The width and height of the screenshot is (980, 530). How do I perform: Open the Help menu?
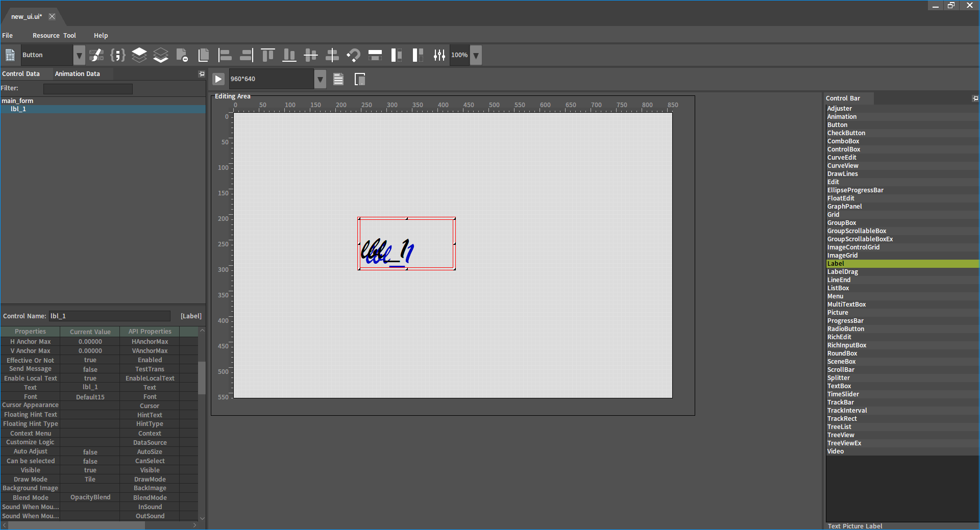click(x=101, y=35)
